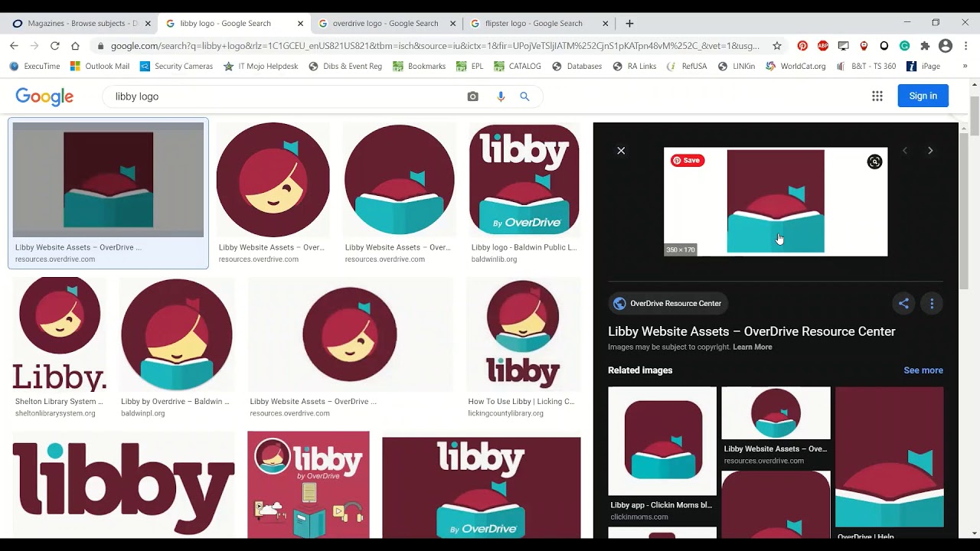Save the preview image to Pinterest
980x551 pixels.
(x=687, y=160)
